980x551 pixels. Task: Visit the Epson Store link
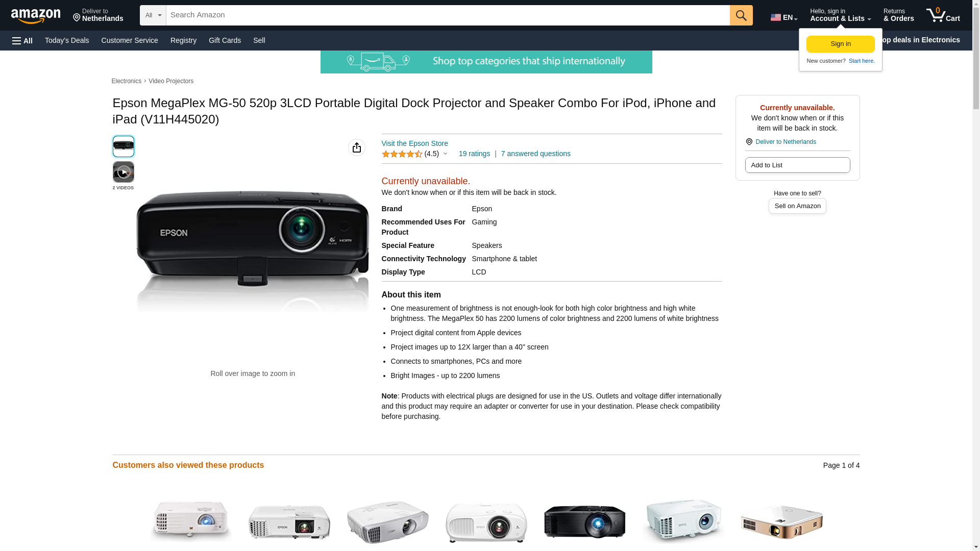(414, 143)
